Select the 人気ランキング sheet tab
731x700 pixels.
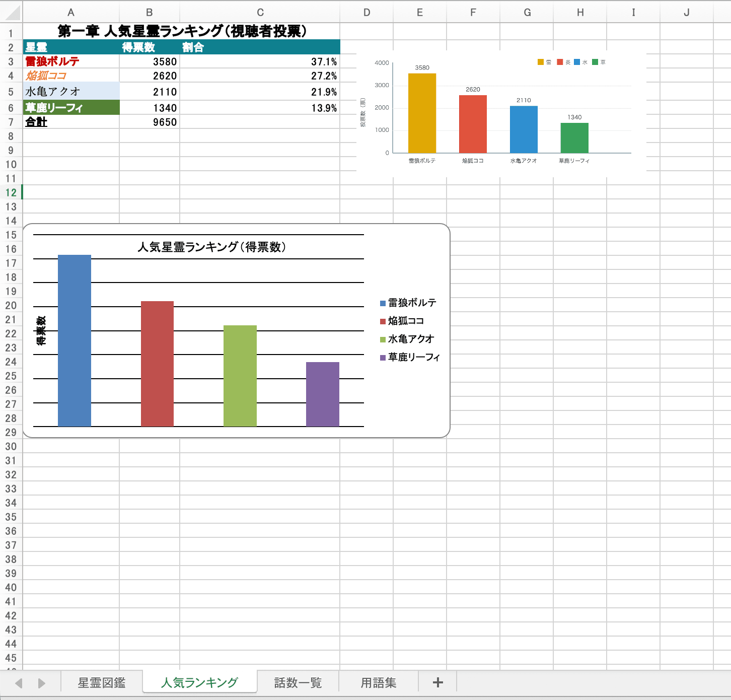[x=199, y=682]
